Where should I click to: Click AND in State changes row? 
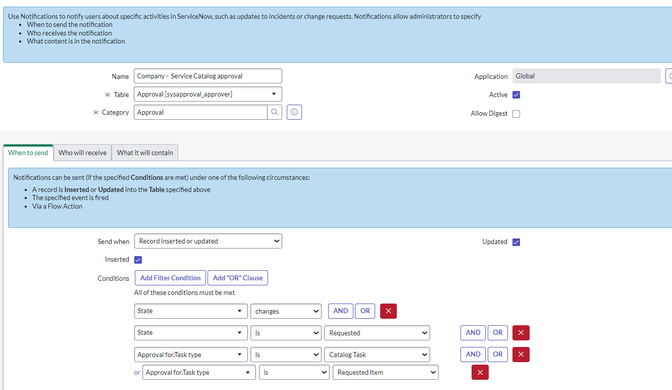(x=341, y=311)
